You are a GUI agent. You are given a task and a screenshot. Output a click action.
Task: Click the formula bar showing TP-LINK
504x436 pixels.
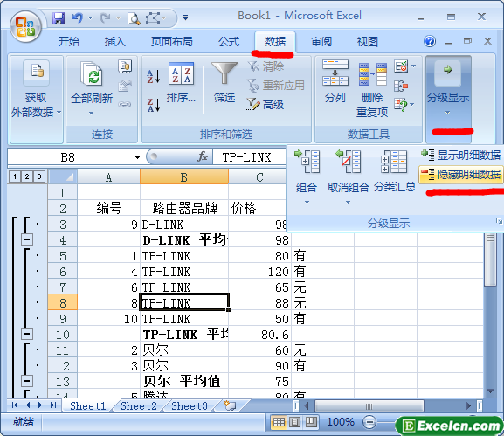[x=250, y=157]
